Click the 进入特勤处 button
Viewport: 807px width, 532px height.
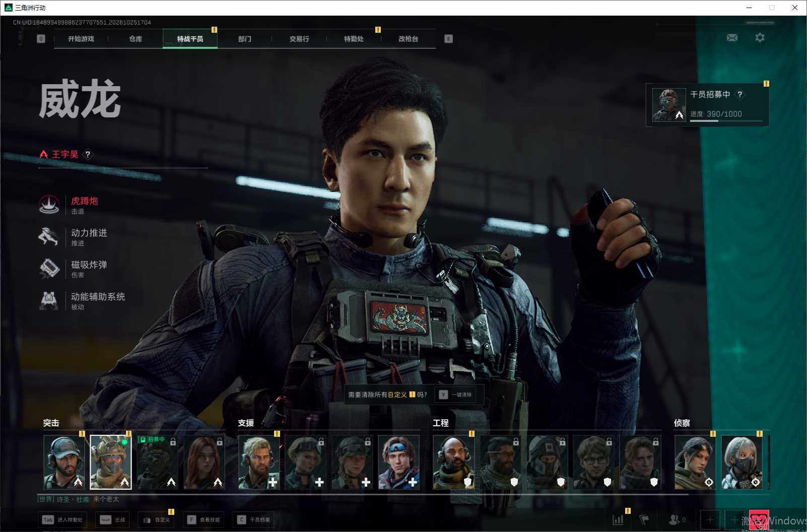(63, 519)
